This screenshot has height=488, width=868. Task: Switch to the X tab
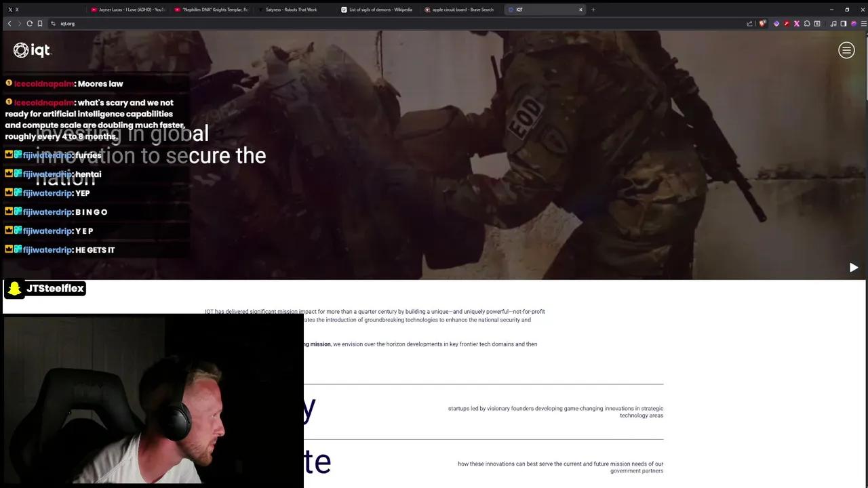[x=44, y=9]
